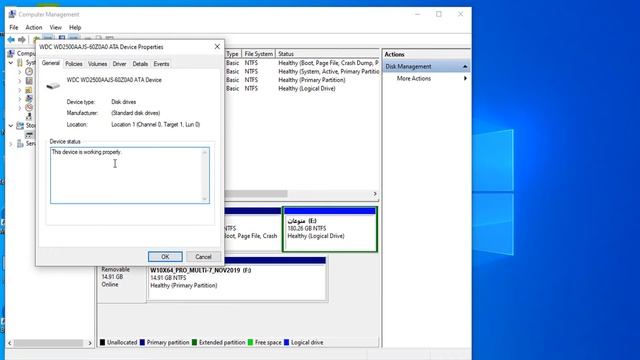
Task: Close the Device Properties dialog
Action: pos(217,47)
